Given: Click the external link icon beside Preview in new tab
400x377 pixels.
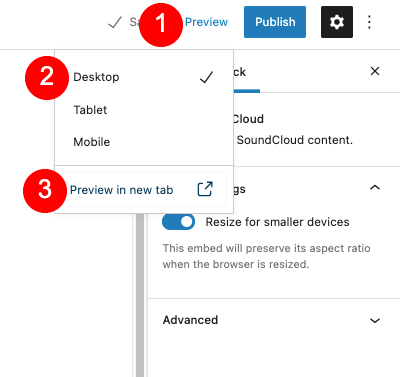Looking at the screenshot, I should point(205,189).
